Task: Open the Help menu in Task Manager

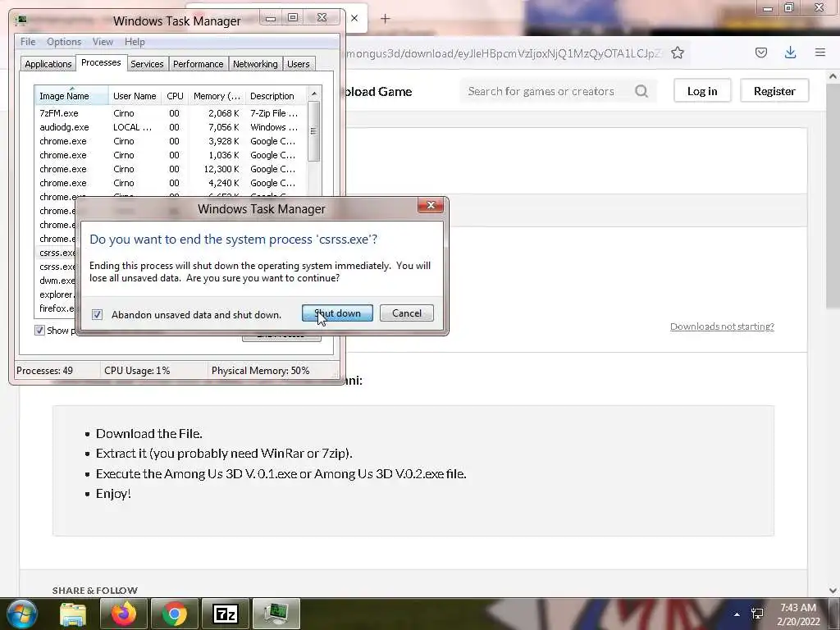Action: pos(135,42)
